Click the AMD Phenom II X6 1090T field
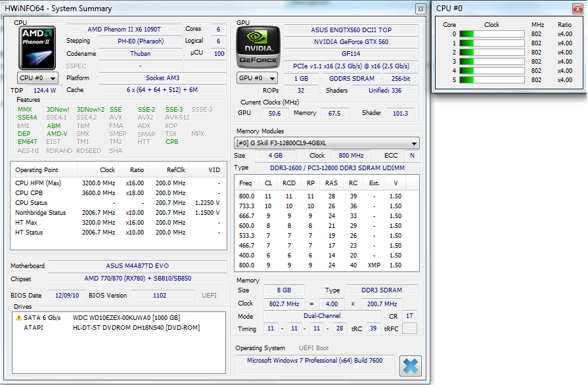This screenshot has height=385, width=588. 124,30
